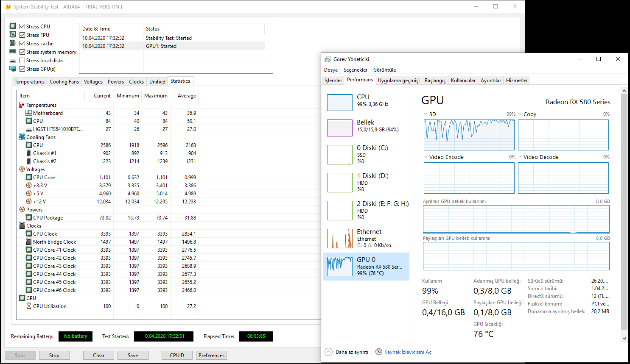This screenshot has height=364, width=630.
Task: Click the Temperatures thermometer icon in statistics list
Action: pyautogui.click(x=22, y=105)
